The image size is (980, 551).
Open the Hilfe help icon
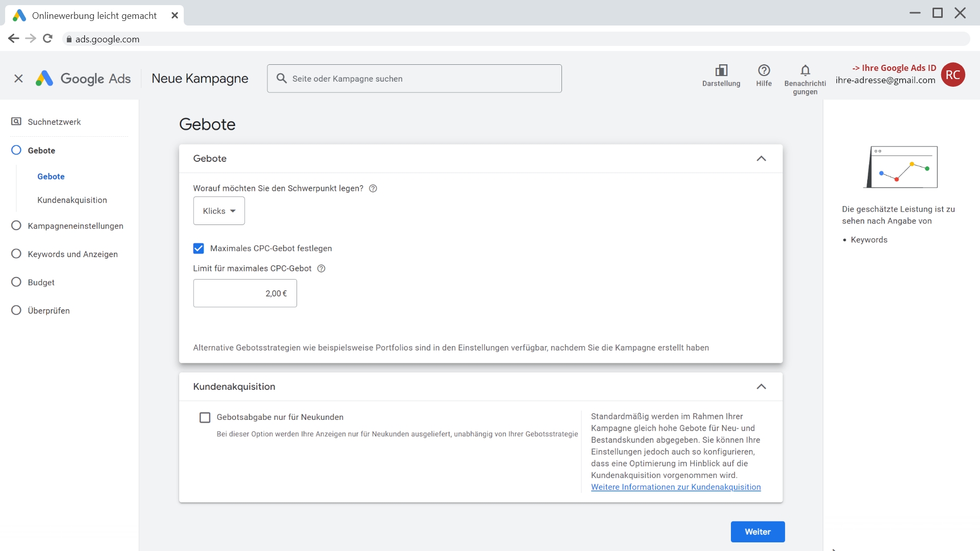tap(764, 70)
